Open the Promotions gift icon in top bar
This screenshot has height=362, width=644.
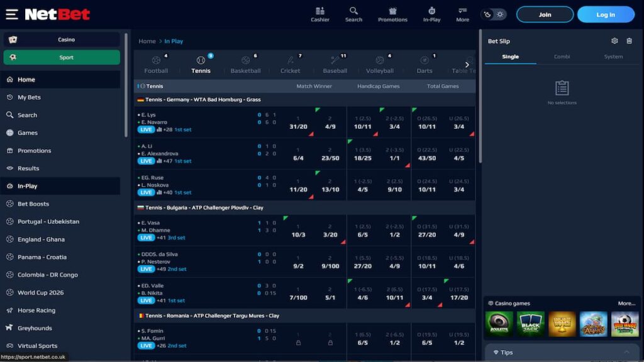click(x=392, y=14)
